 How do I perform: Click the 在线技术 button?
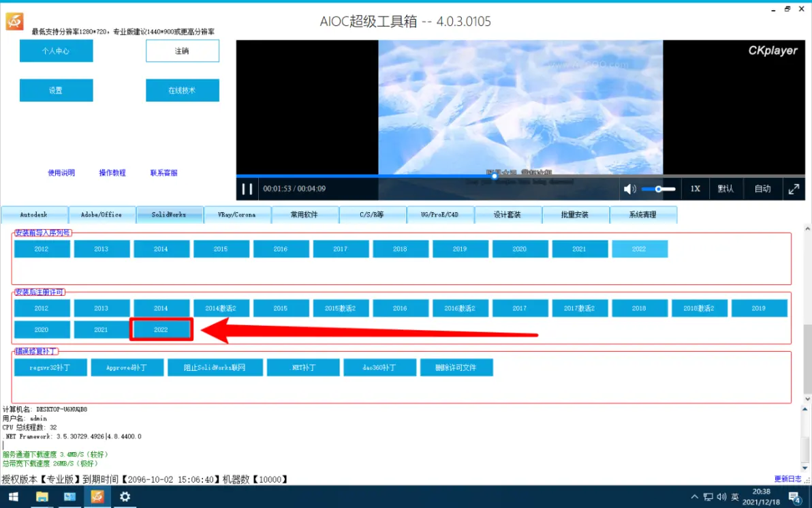click(183, 90)
